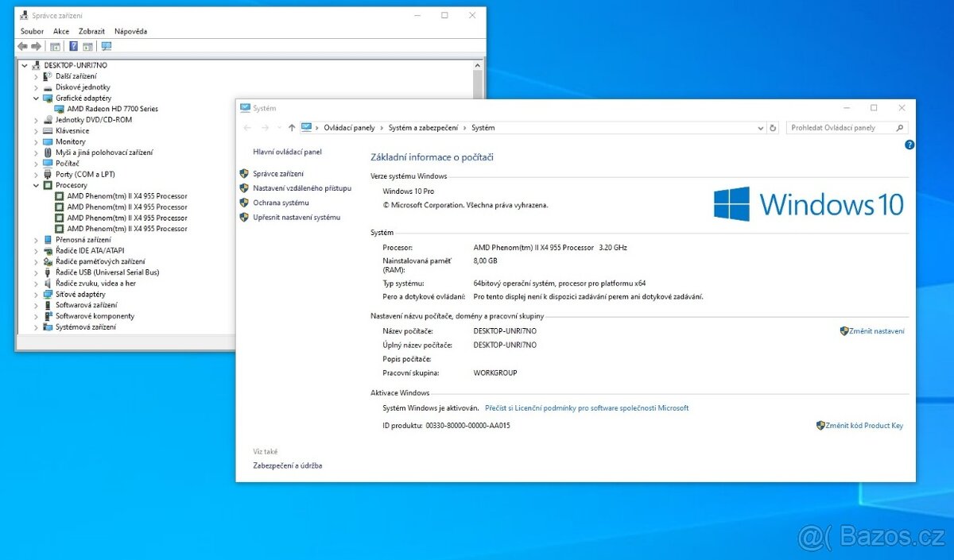Open the Zobrazit menu

[x=91, y=31]
